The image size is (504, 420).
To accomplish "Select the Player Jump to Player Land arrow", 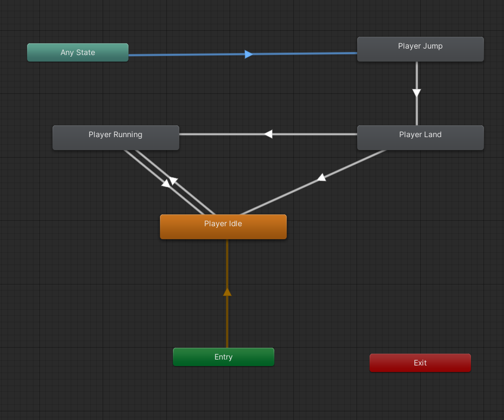I will click(x=416, y=92).
